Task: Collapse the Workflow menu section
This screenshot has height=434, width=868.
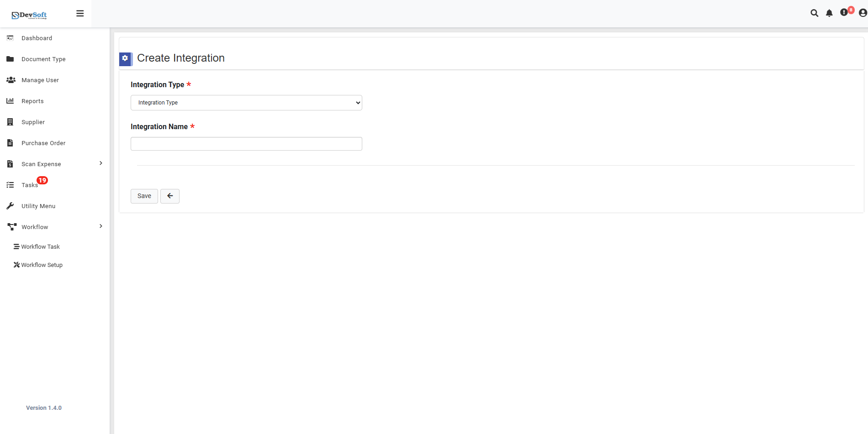Action: (x=100, y=226)
